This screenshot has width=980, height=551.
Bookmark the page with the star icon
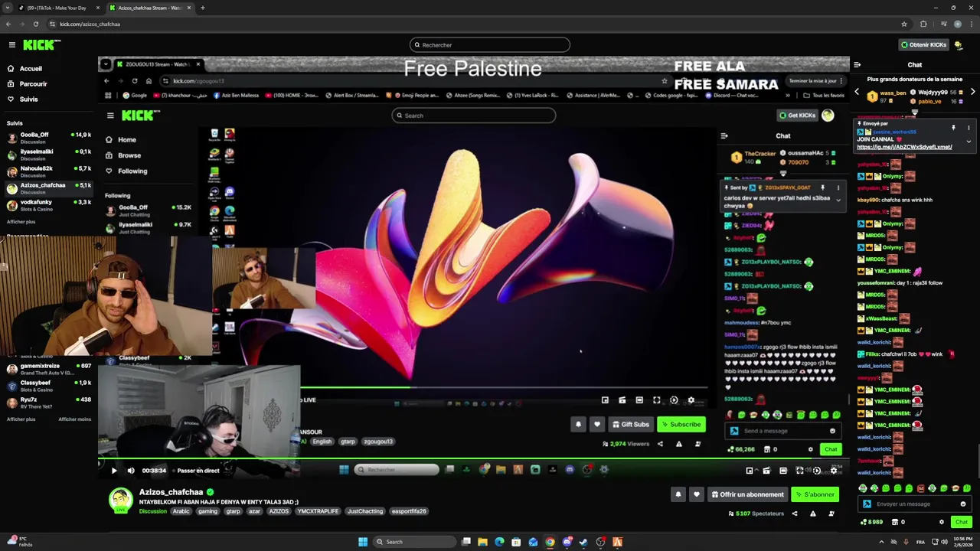tap(903, 24)
